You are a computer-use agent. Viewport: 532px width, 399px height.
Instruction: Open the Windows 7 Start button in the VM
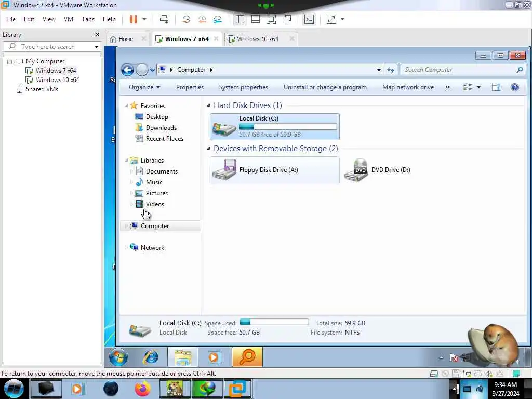coord(118,357)
